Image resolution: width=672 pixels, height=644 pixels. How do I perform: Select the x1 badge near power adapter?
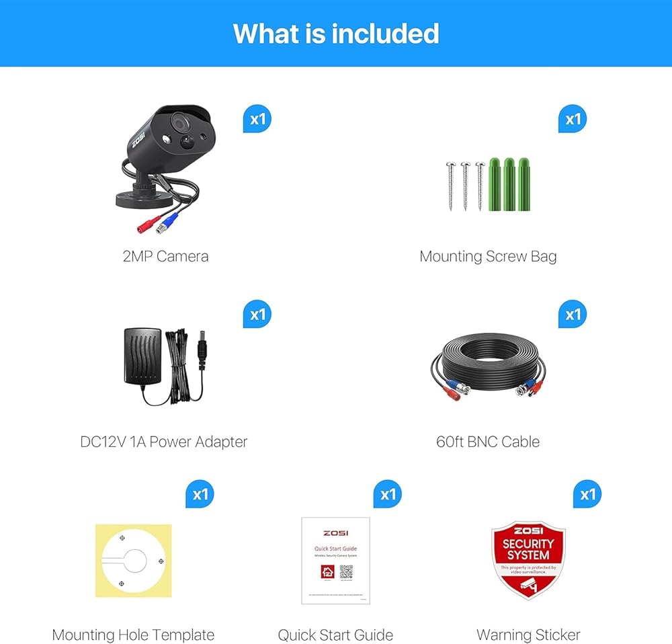tap(257, 315)
